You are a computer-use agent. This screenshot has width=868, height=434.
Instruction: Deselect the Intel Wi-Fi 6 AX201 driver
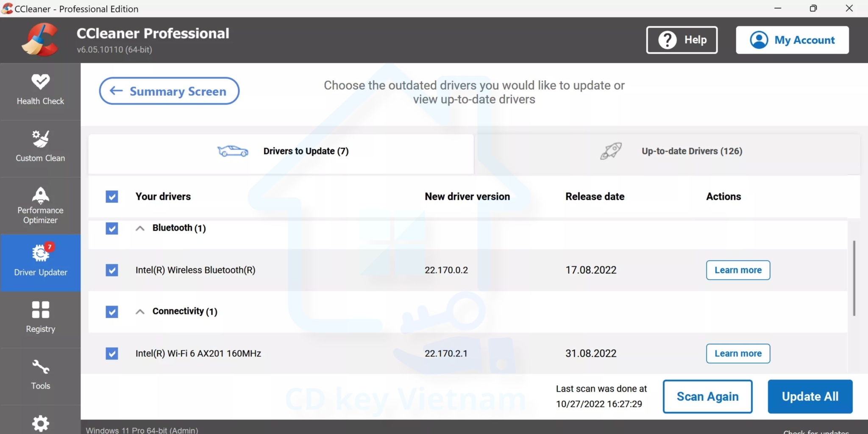point(111,353)
